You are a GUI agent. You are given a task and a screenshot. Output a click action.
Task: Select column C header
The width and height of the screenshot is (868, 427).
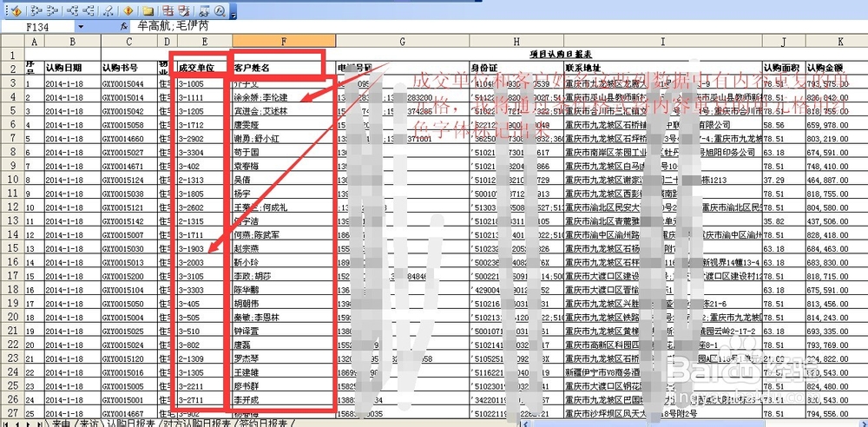click(129, 41)
